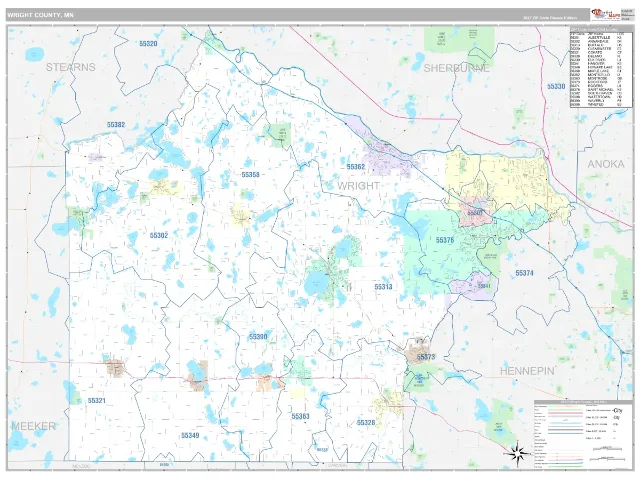Image resolution: width=640 pixels, height=480 pixels.
Task: Click ZIP code 55376 label
Action: tap(445, 240)
